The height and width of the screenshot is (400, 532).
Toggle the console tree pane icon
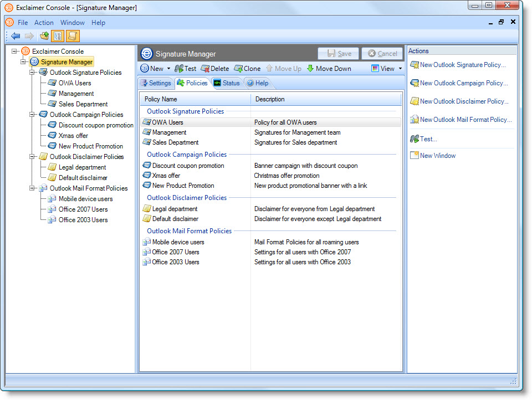point(58,36)
